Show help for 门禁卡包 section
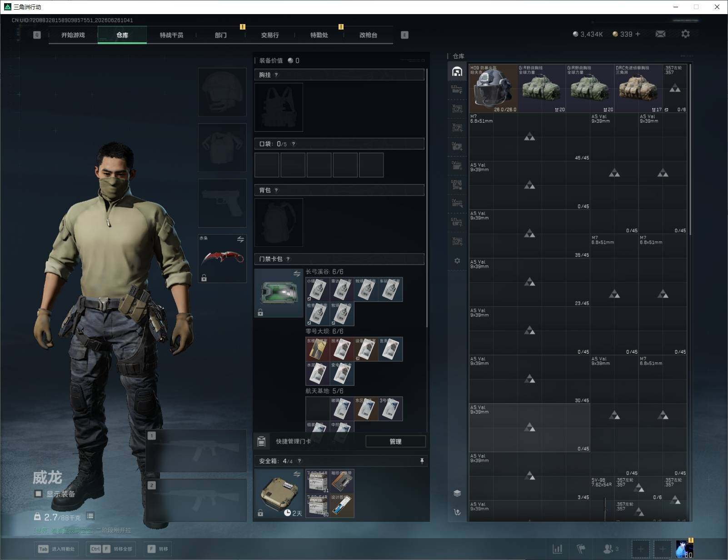Image resolution: width=728 pixels, height=560 pixels. [x=288, y=259]
